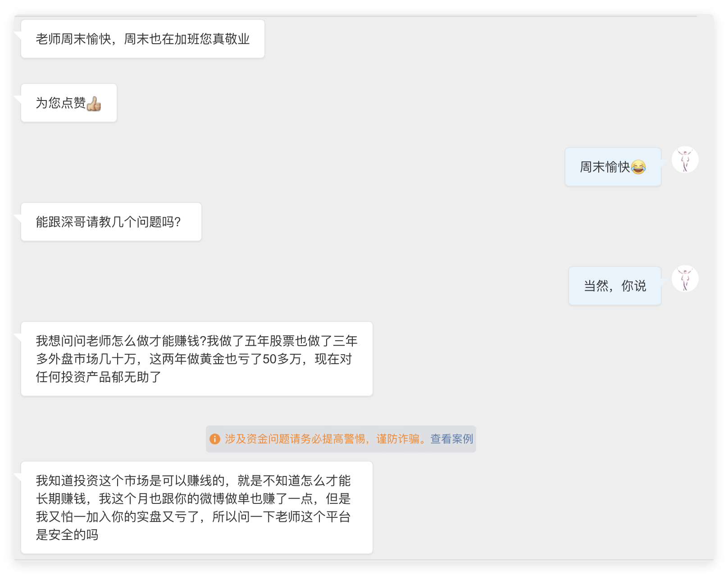The width and height of the screenshot is (728, 576).
Task: Click the 为您点赞 message bubble
Action: click(x=68, y=103)
